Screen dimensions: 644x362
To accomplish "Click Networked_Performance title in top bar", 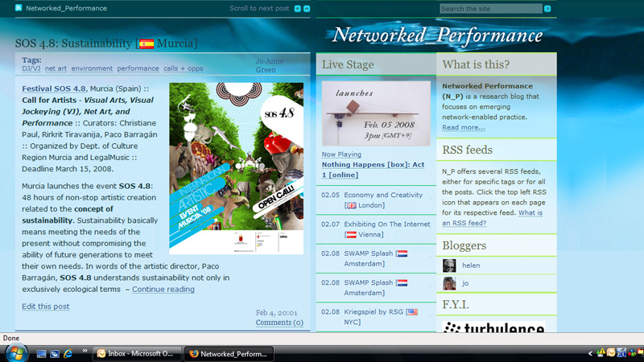I will tap(66, 8).
